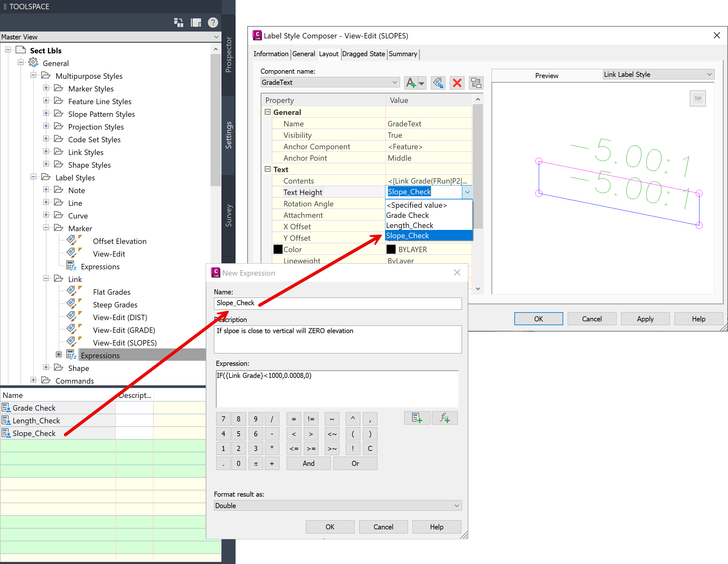Click the Toolspace help question mark icon
This screenshot has height=564, width=728.
point(213,22)
